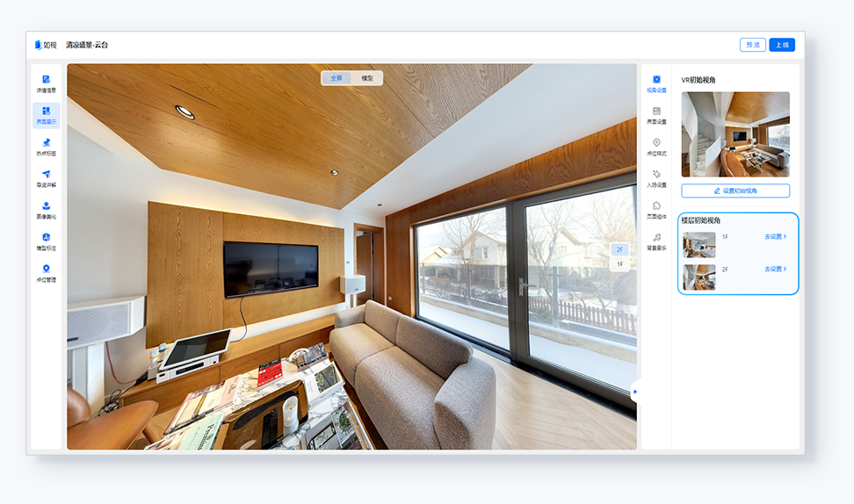Screen dimensions: 854x504
Task: Click the VR初始视角 heading
Action: click(698, 80)
